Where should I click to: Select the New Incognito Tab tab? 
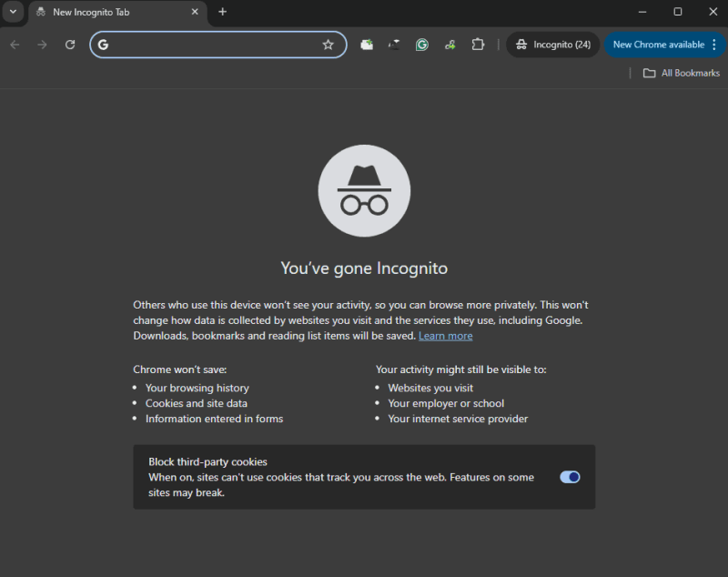click(118, 13)
